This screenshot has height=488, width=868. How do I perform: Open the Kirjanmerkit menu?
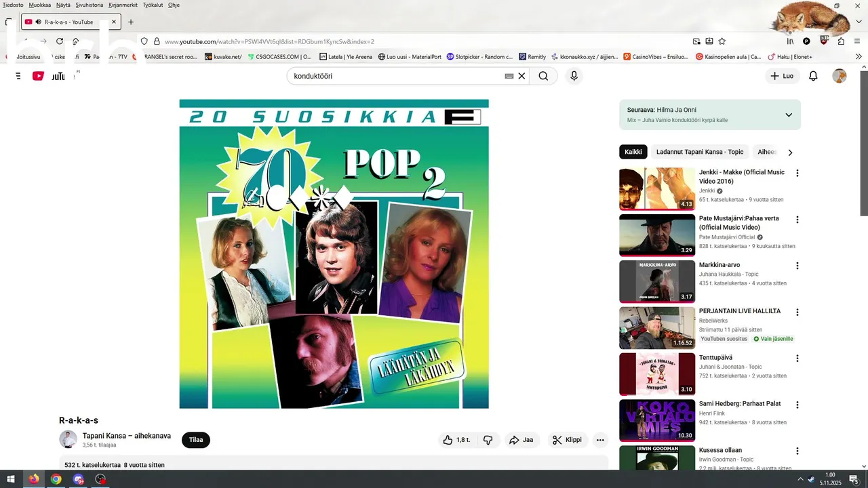point(123,5)
